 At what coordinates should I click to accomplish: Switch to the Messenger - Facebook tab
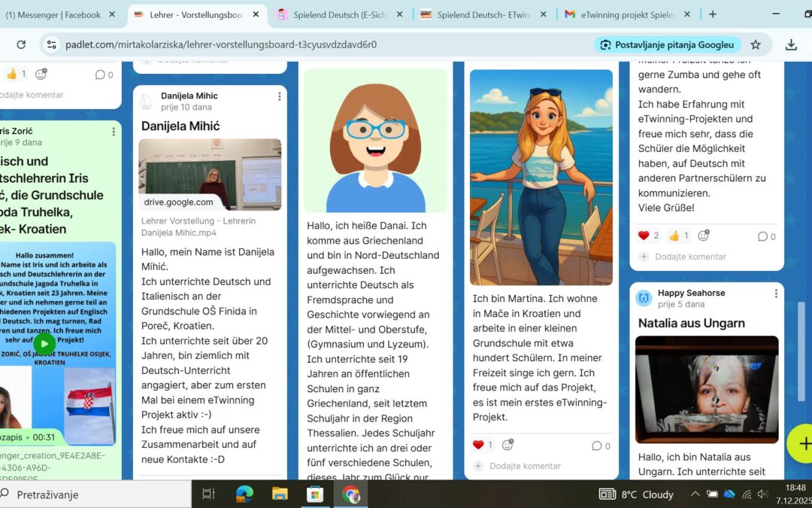coord(53,13)
